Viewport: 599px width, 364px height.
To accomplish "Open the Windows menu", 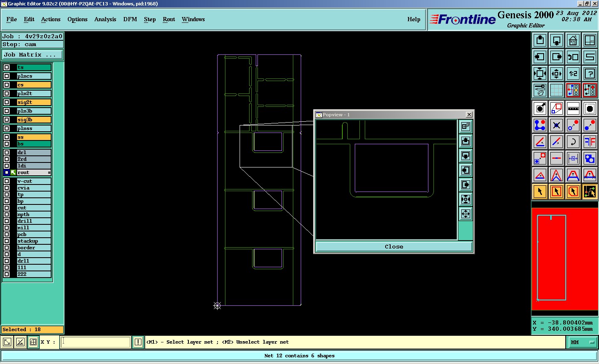I will 193,19.
